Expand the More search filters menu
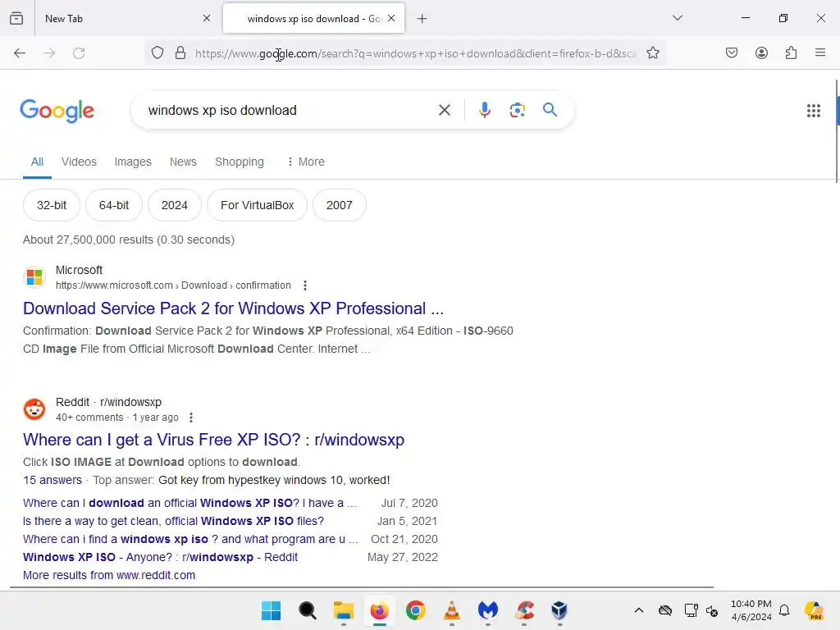 point(306,162)
